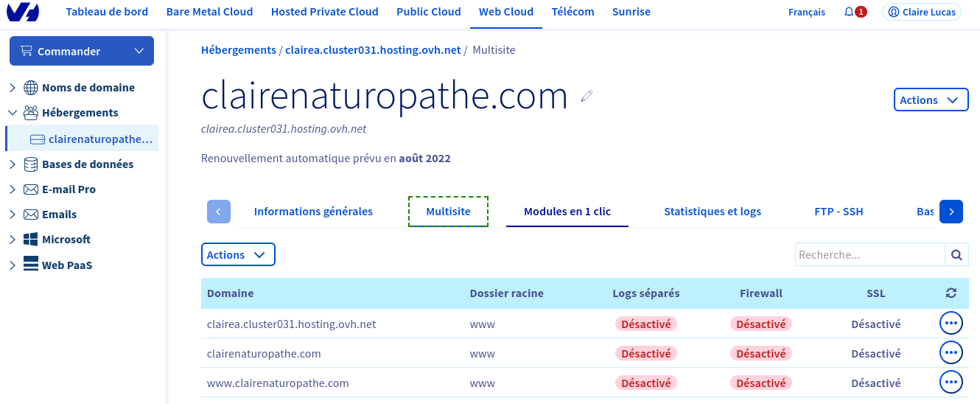Open the more-options menu for www.clairenaturopathe.com row
This screenshot has width=980, height=404.
[951, 383]
